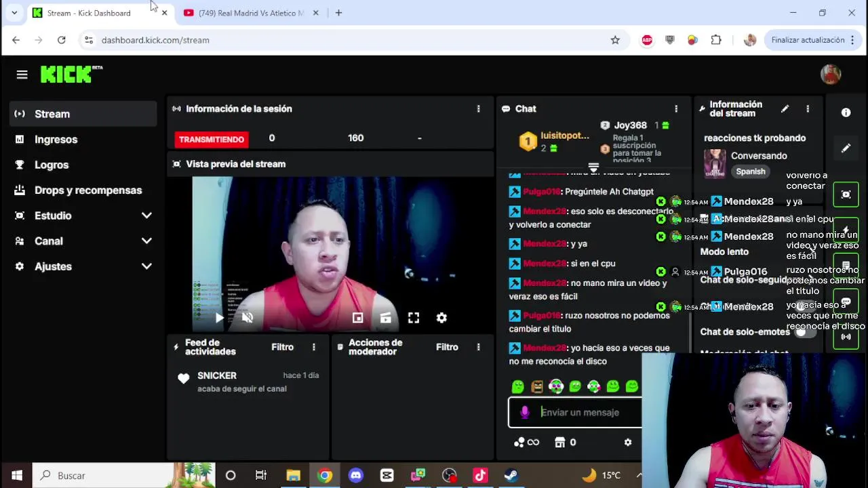Click the taskbar Buscar search box

(123, 475)
